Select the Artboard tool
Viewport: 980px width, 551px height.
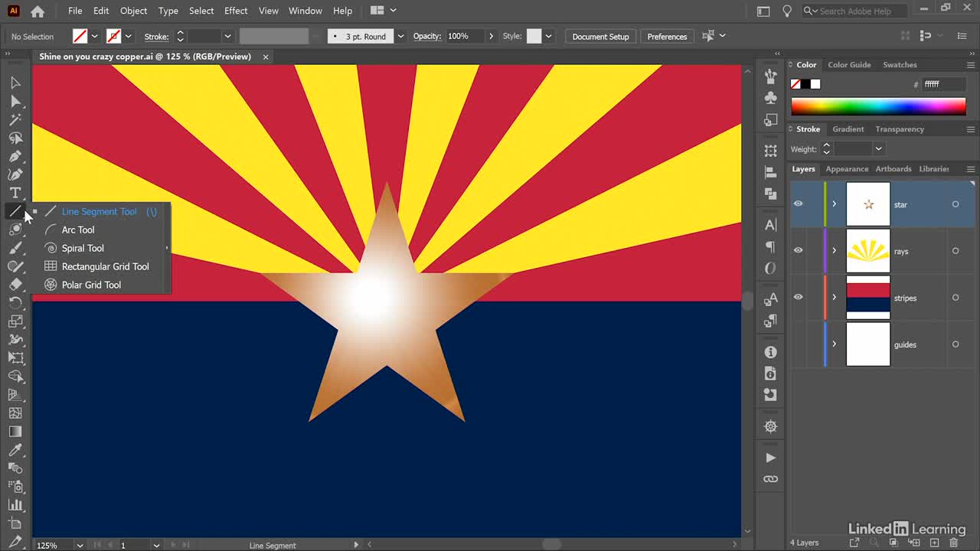[x=15, y=523]
